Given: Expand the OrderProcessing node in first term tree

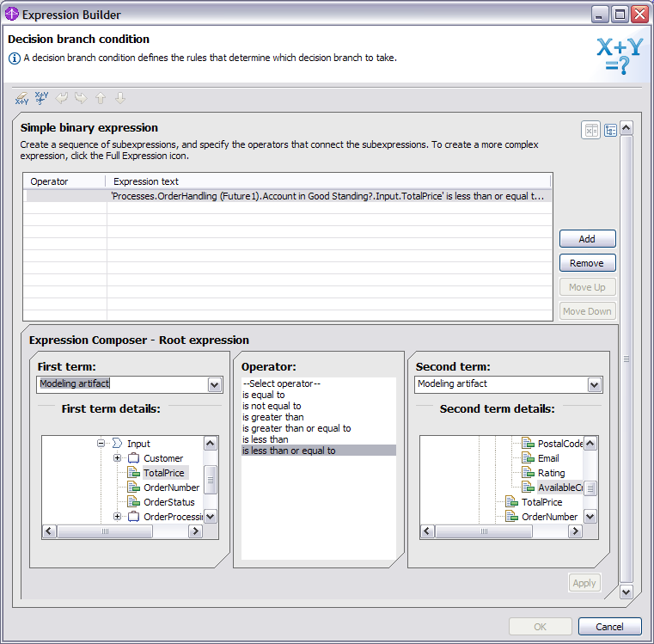Looking at the screenshot, I should (117, 517).
